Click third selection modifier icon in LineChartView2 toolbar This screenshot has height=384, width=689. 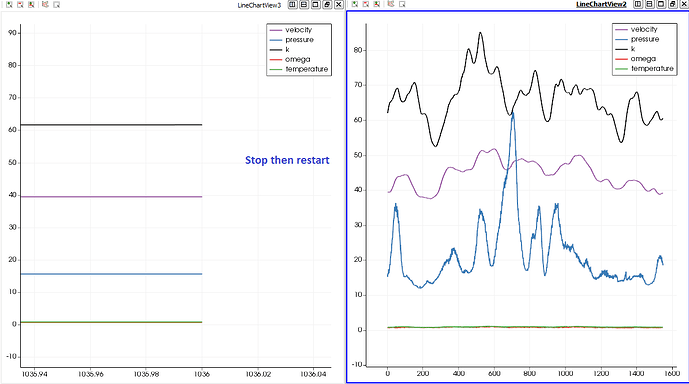[377, 4]
